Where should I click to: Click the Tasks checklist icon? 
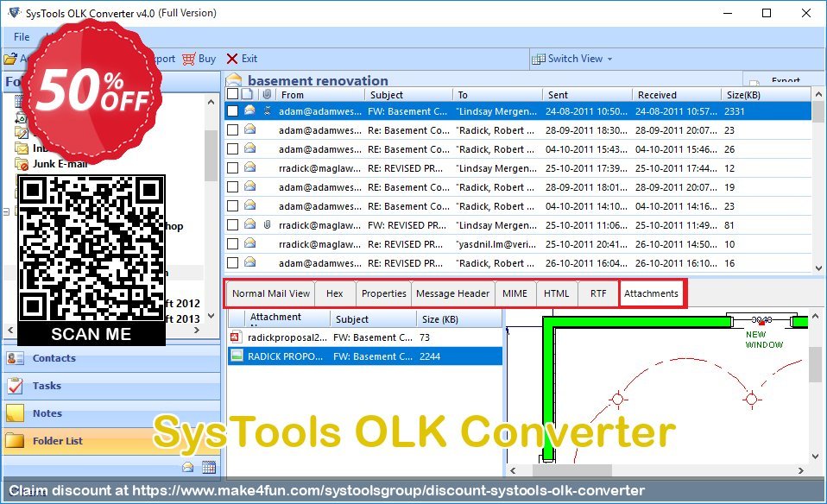(x=16, y=386)
